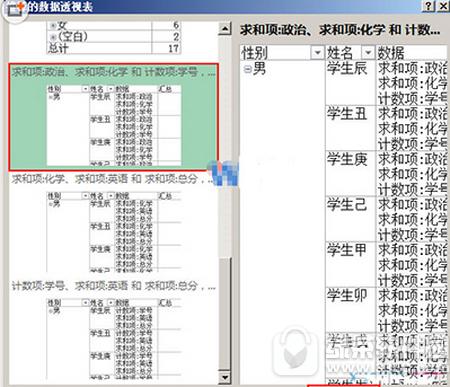This screenshot has height=387, width=450.
Task: Click the dialog icon in title bar
Action: [14, 8]
